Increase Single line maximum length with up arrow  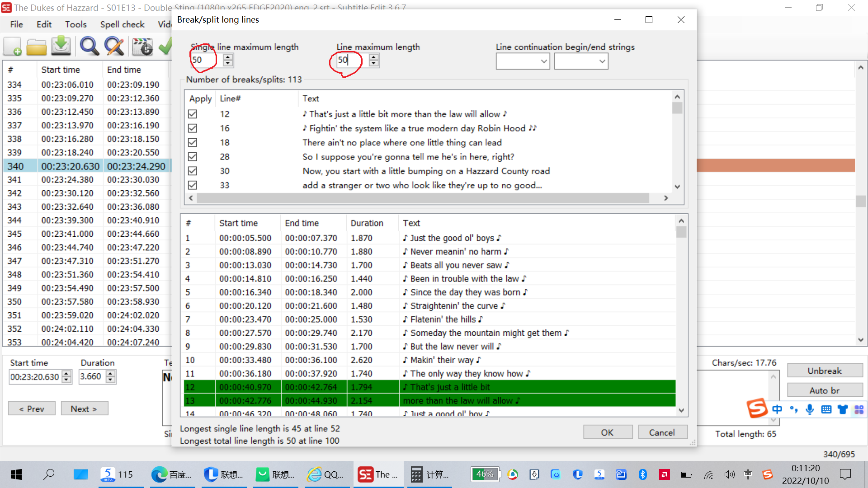click(227, 57)
